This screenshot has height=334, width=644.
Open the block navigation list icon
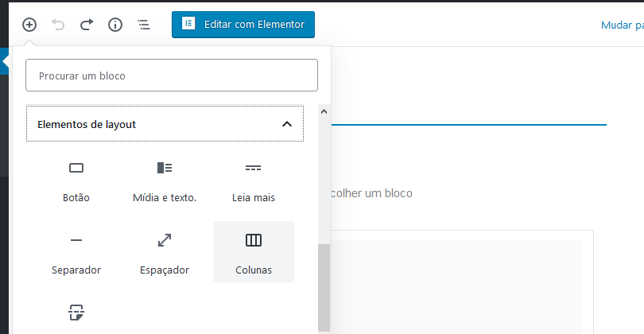coord(144,25)
